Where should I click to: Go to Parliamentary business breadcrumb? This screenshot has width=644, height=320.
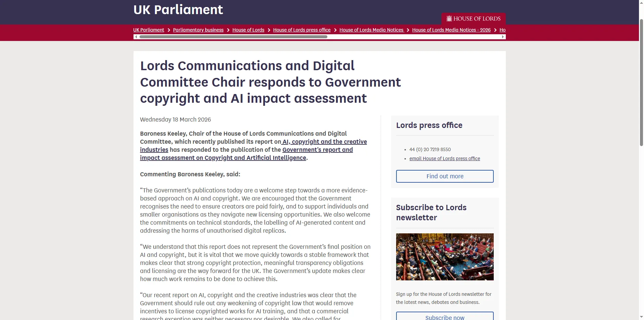click(198, 30)
